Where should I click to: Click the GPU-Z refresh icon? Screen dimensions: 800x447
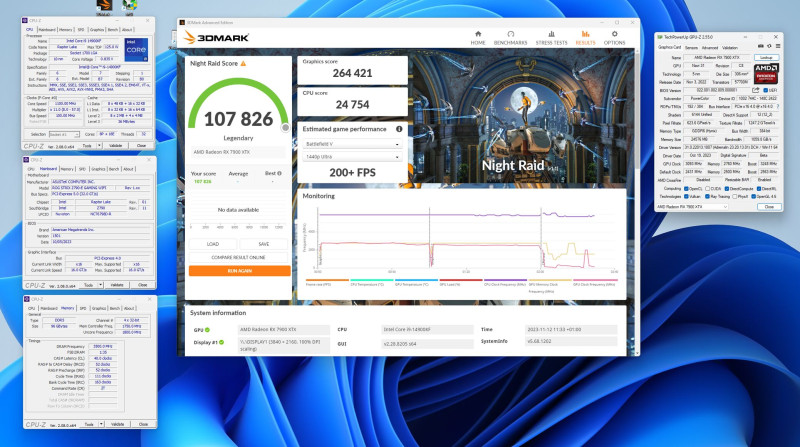[769, 46]
